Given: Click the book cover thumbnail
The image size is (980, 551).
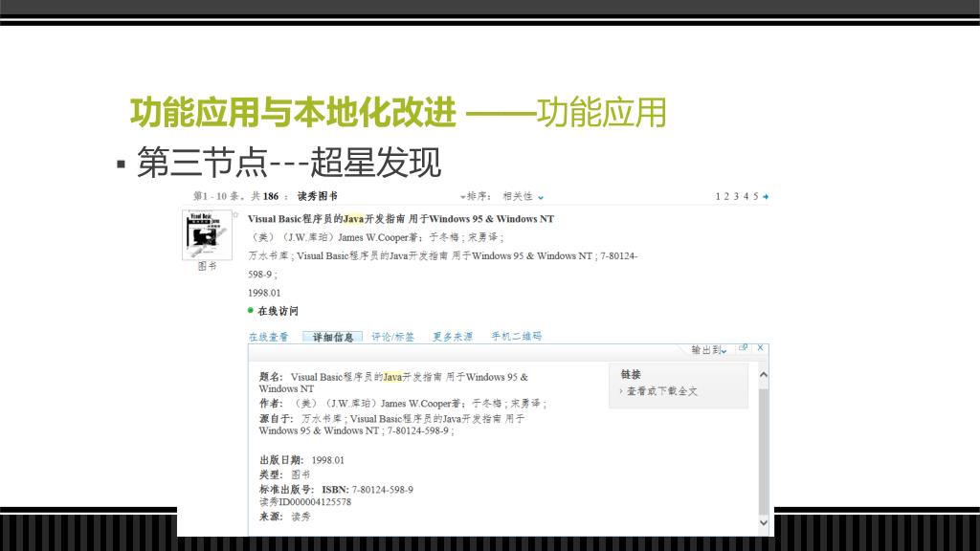Looking at the screenshot, I should [x=207, y=235].
